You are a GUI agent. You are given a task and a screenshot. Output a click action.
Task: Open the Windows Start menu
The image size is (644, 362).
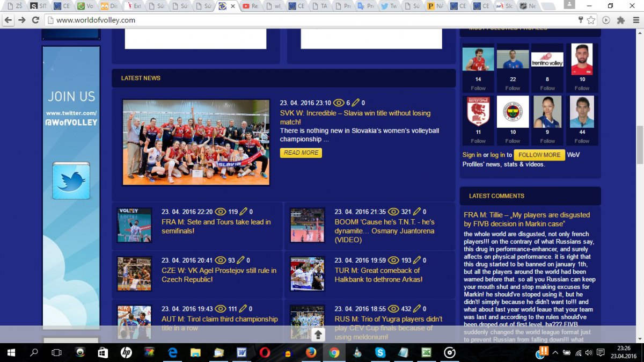(11, 352)
